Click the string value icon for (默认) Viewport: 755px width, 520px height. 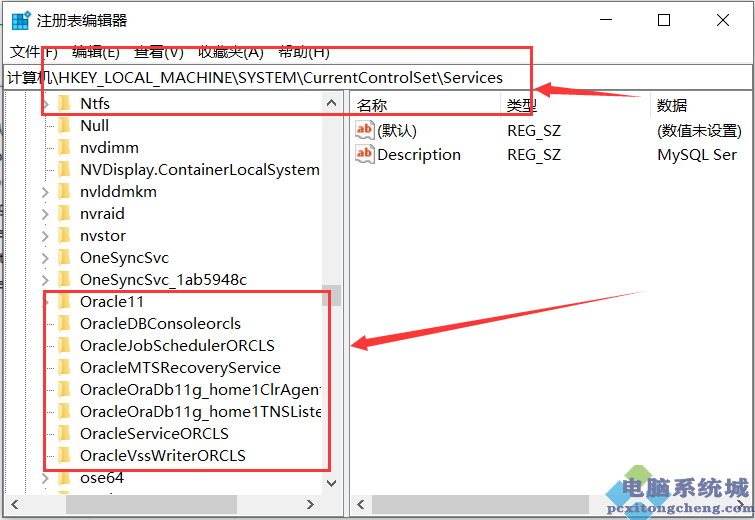pos(364,130)
